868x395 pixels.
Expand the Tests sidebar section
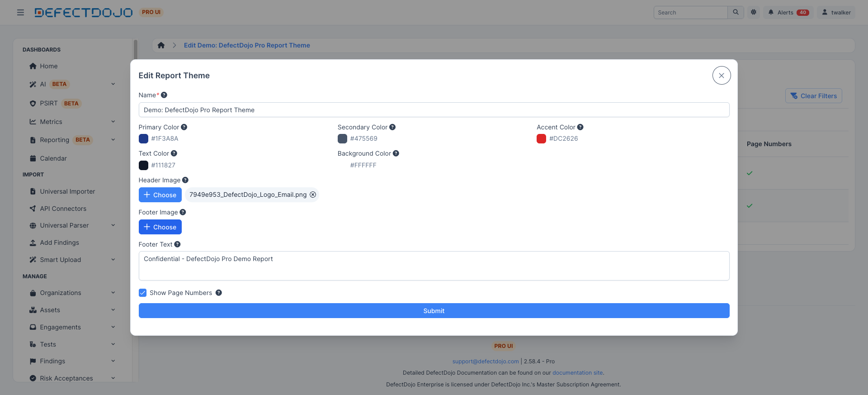point(113,344)
